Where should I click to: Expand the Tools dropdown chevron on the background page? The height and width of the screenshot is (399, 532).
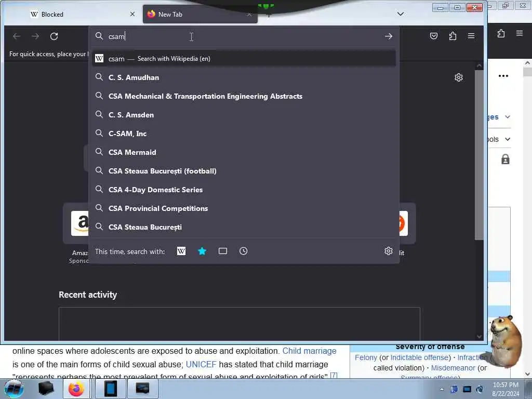(508, 139)
